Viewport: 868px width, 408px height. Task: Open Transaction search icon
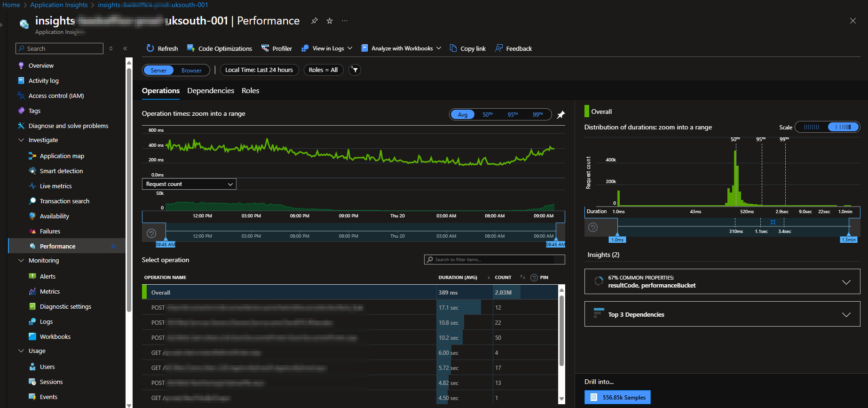click(32, 201)
